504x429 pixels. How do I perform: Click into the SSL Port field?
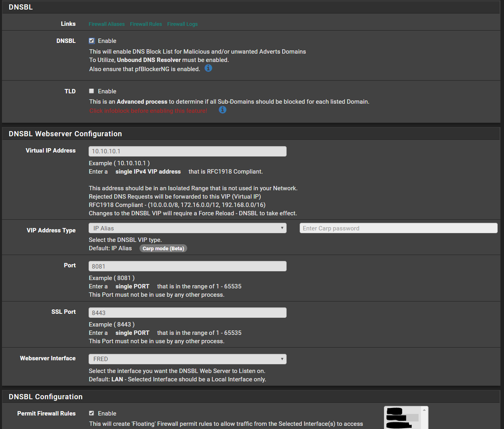pos(187,313)
